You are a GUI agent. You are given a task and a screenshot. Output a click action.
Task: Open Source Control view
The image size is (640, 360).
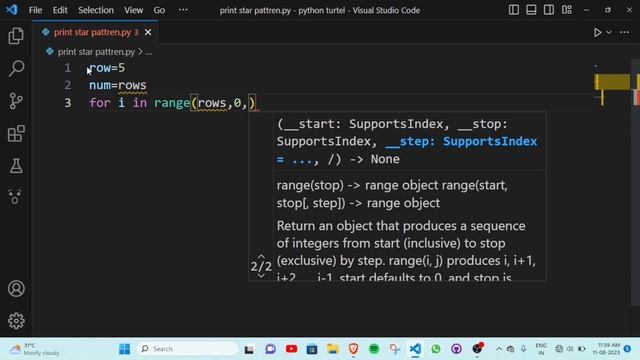point(16,101)
